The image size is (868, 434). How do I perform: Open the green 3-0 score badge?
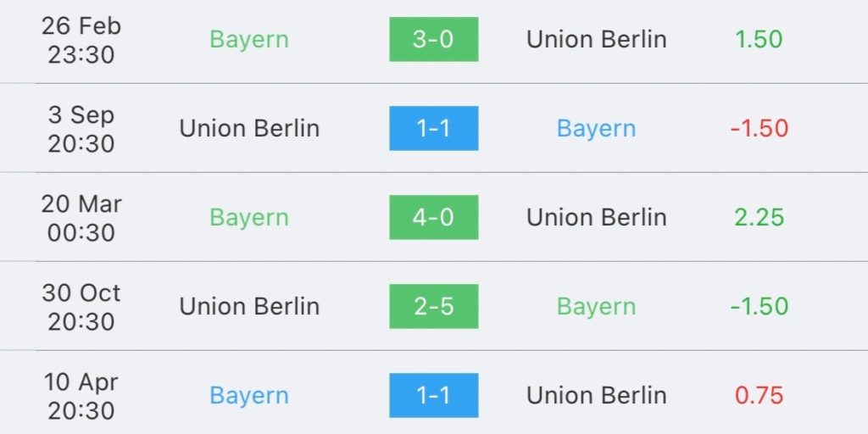pyautogui.click(x=433, y=39)
